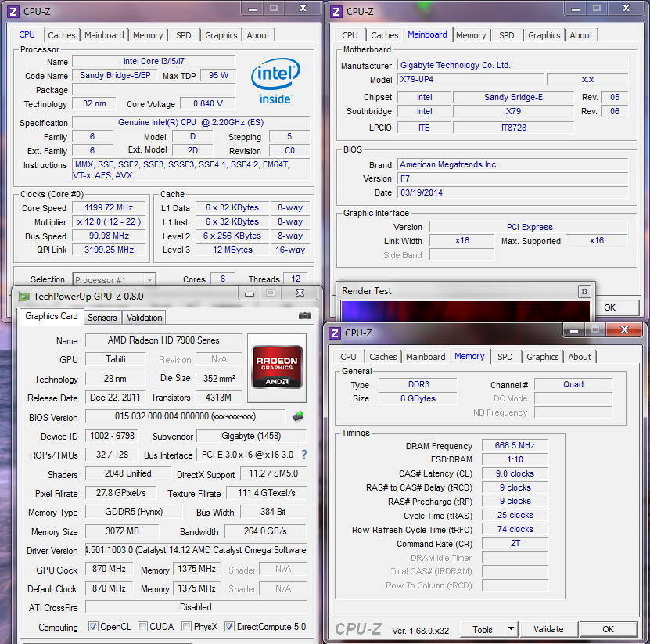
Task: Click the Driver Version field in GPU-Z
Action: 196,550
